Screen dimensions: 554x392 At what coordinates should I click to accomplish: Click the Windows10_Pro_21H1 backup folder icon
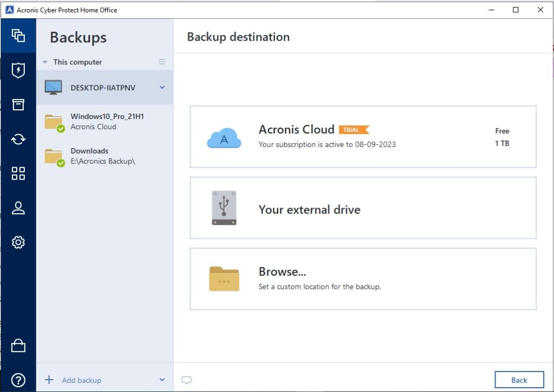pyautogui.click(x=55, y=123)
